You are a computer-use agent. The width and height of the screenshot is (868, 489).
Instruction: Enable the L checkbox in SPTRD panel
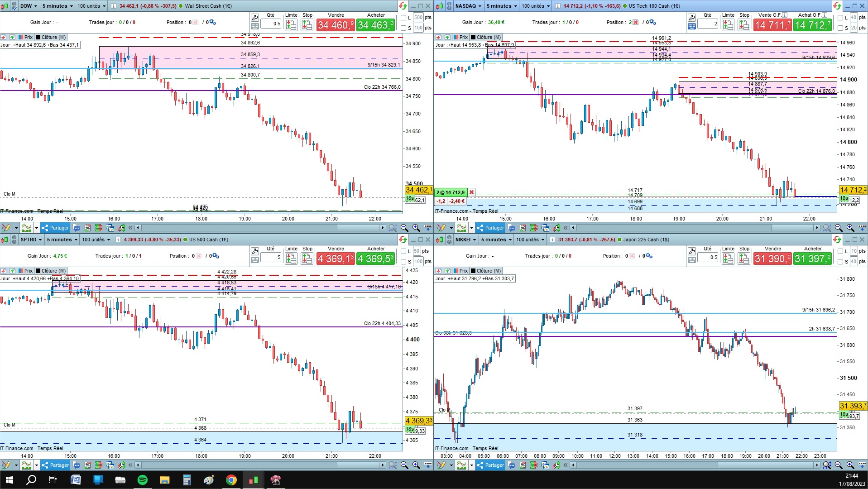click(x=403, y=251)
